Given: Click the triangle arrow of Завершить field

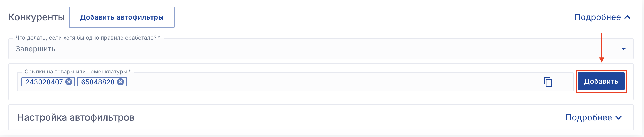Looking at the screenshot, I should [623, 49].
